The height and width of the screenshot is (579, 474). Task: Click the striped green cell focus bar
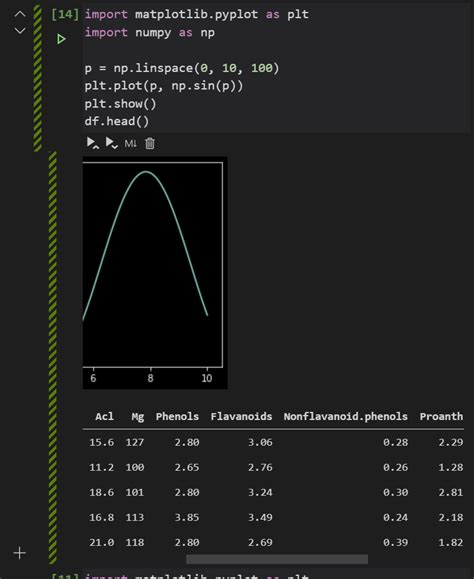coord(38,78)
